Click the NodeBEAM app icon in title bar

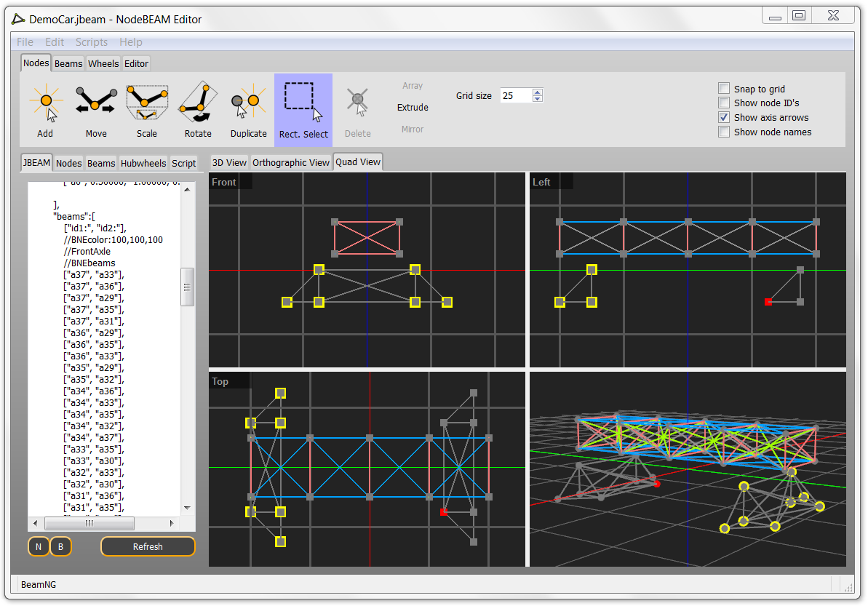(x=18, y=20)
